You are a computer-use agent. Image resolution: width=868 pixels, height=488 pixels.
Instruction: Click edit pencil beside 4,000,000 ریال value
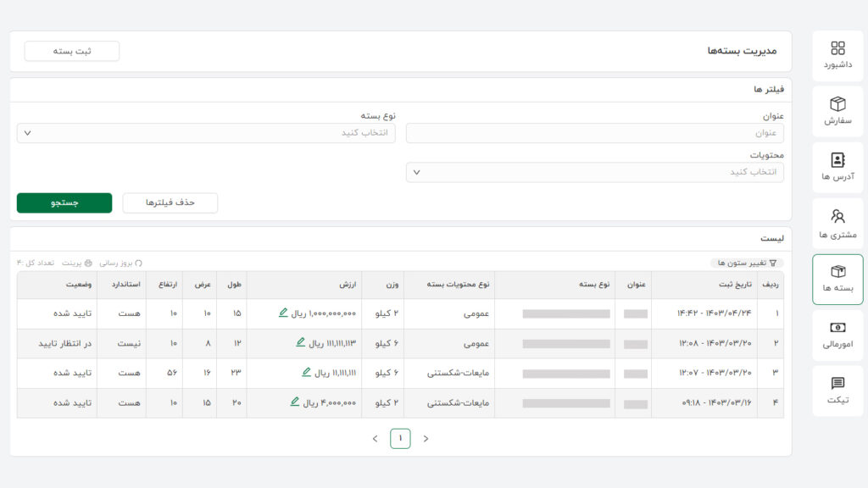coord(294,402)
